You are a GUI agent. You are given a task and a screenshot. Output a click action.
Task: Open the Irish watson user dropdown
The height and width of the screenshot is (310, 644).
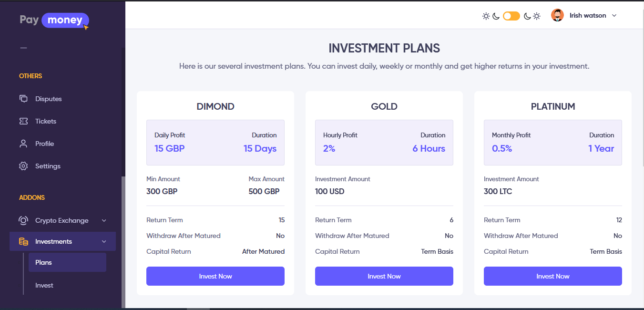pos(614,15)
